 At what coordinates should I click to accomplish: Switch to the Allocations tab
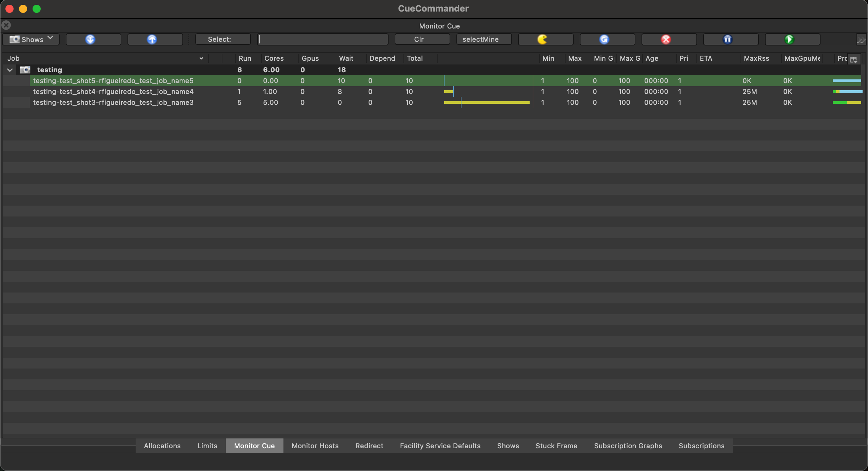(162, 446)
